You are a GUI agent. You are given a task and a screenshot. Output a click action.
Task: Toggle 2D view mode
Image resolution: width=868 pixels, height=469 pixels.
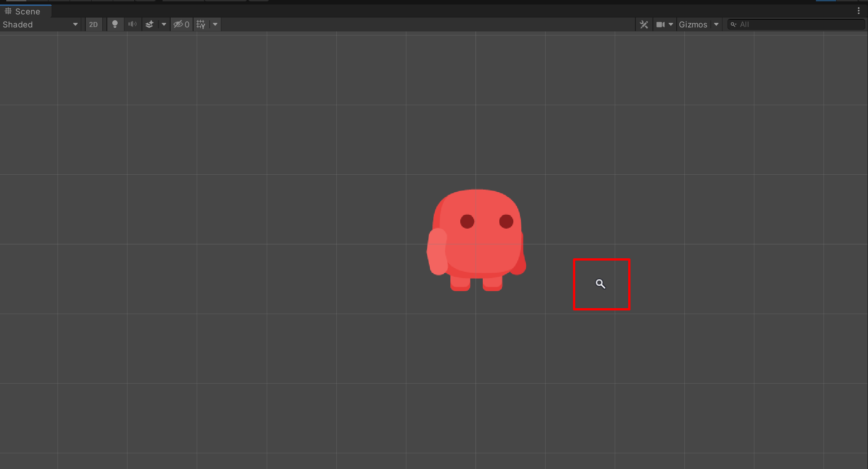[93, 24]
